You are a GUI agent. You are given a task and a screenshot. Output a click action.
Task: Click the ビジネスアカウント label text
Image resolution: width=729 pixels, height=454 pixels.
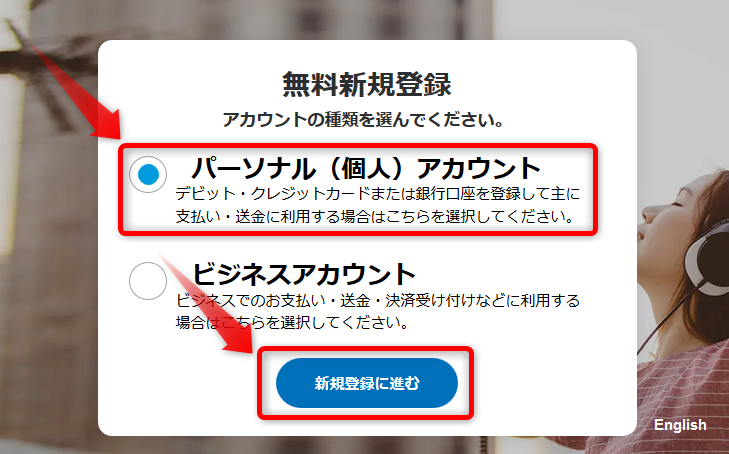(x=304, y=274)
